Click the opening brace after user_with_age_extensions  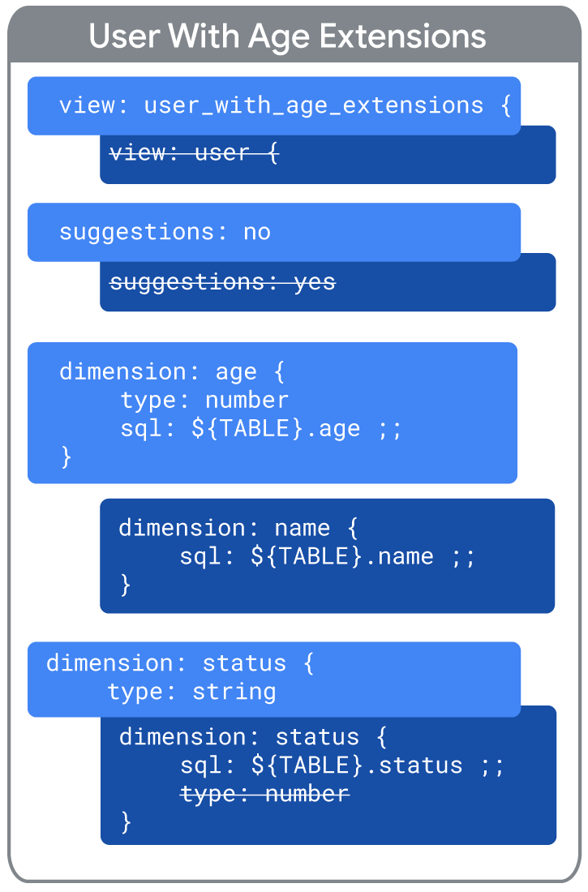(x=505, y=106)
